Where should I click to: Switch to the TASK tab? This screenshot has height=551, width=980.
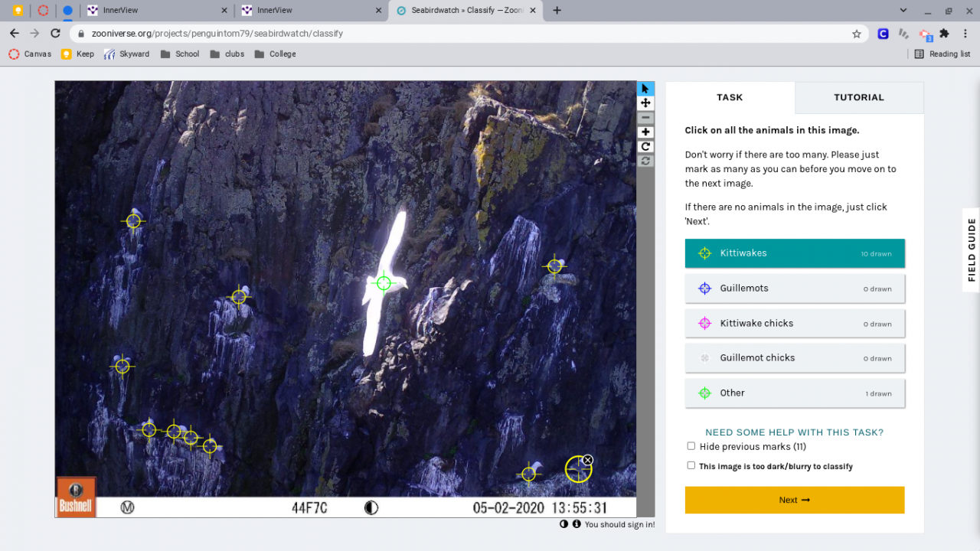[730, 97]
